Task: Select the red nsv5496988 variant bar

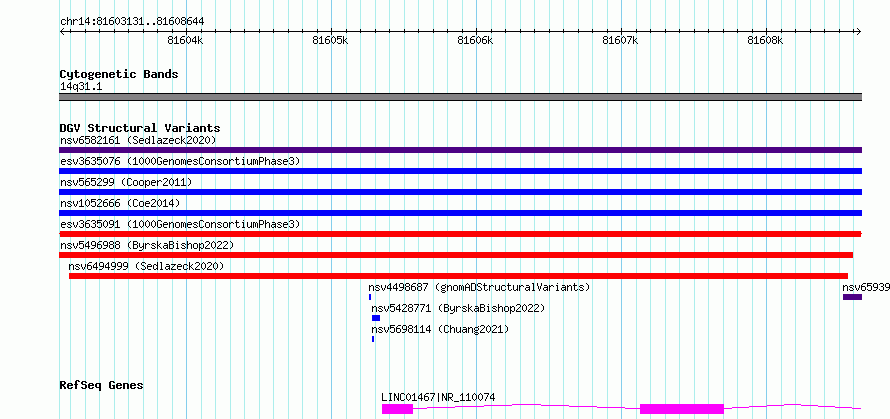Action: [x=456, y=255]
